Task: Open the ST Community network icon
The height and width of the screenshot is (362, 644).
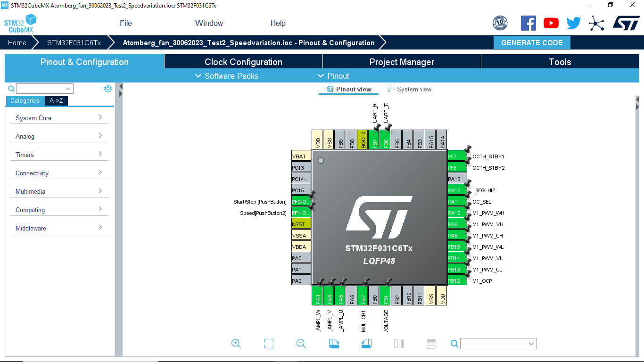Action: point(596,22)
